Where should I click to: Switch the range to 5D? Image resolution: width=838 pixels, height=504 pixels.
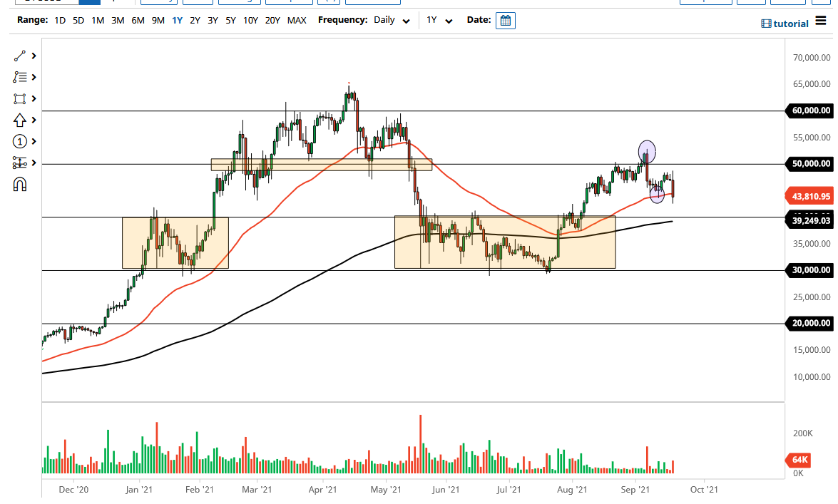78,21
